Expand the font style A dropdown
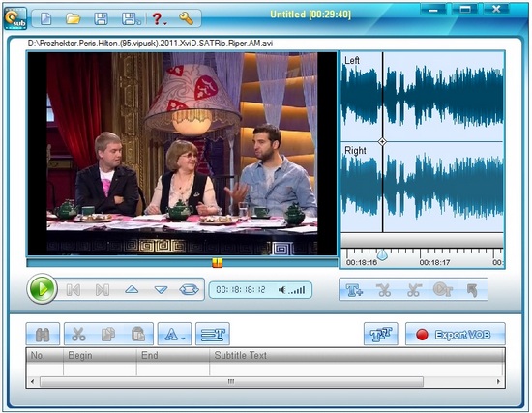 pyautogui.click(x=174, y=334)
